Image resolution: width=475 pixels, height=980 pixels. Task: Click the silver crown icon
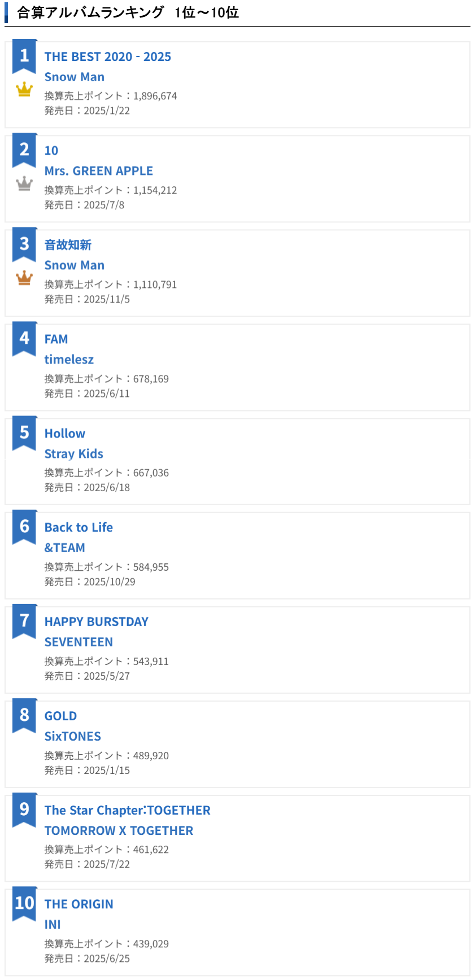[x=24, y=183]
